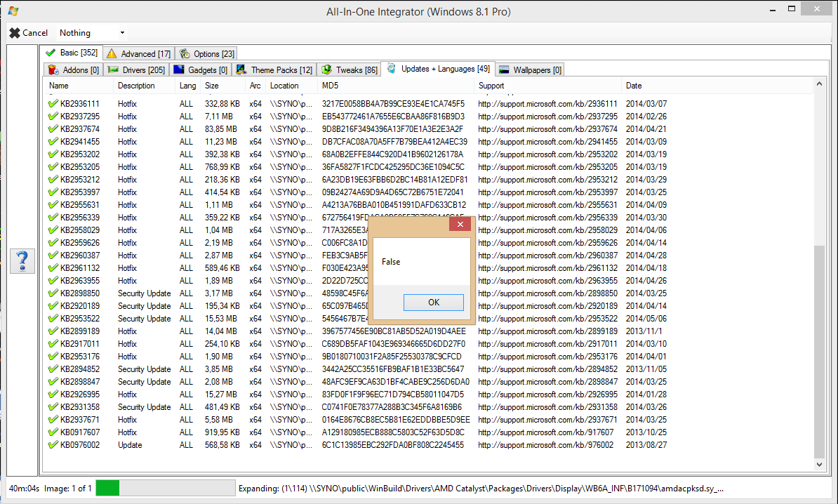Screen dimensions: 838x504
Task: Click the Tweaks tab green box icon
Action: pos(326,70)
